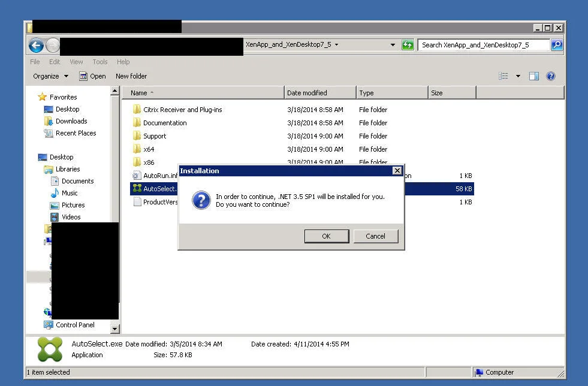Click the Support 9:00 AM date cell
Screen dimensions: 588x386
[315, 136]
